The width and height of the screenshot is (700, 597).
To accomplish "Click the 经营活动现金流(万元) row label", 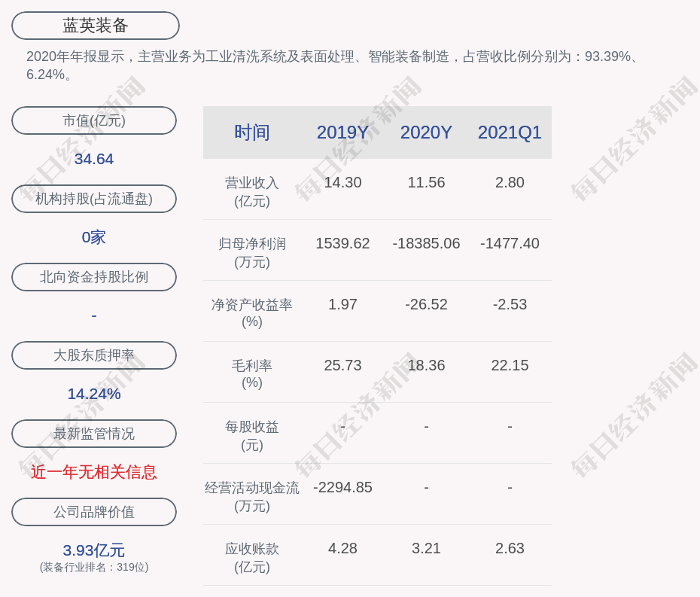I will tap(252, 497).
